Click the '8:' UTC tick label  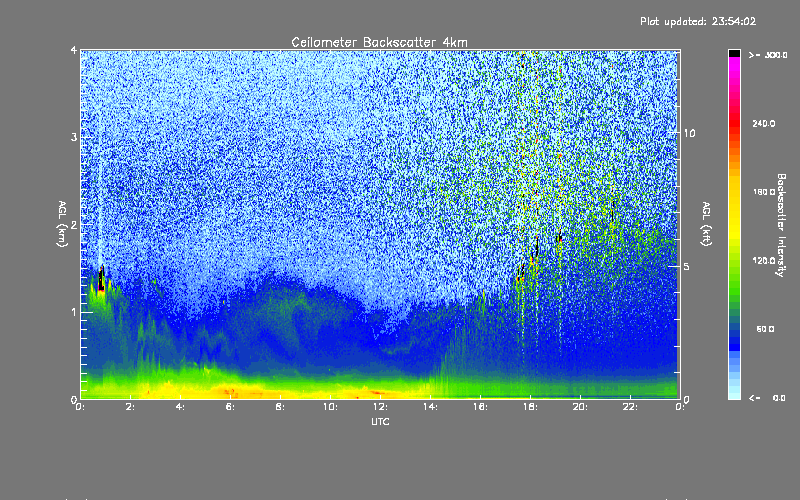click(x=281, y=407)
